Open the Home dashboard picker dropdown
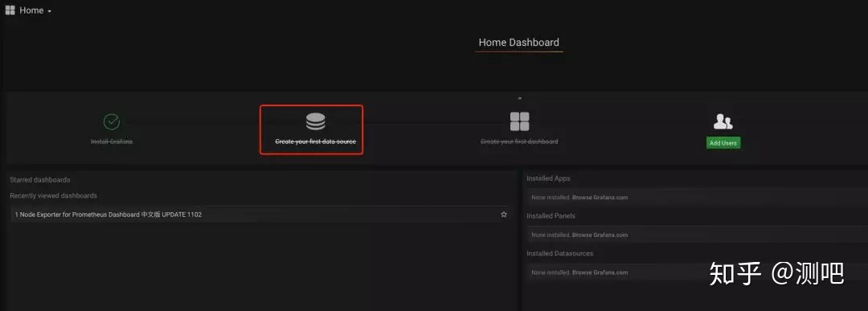The width and height of the screenshot is (868, 311). [x=35, y=10]
